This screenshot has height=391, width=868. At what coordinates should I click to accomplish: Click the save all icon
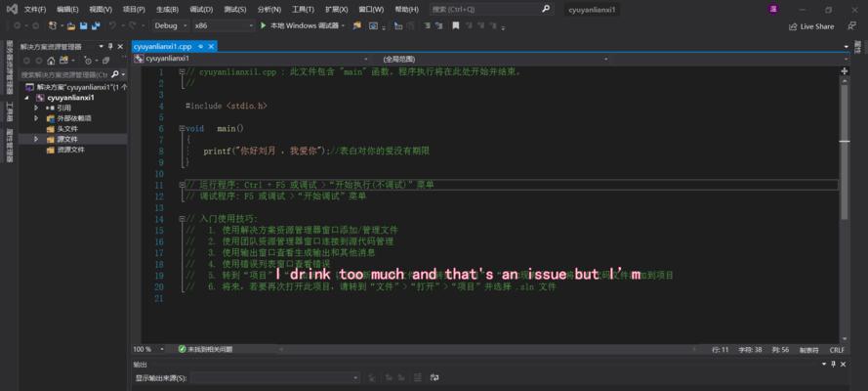[96, 26]
